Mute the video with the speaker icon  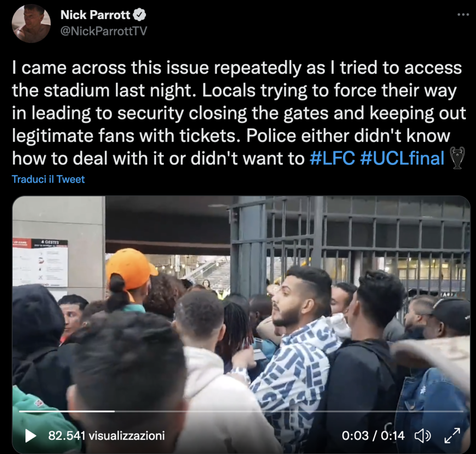[423, 436]
